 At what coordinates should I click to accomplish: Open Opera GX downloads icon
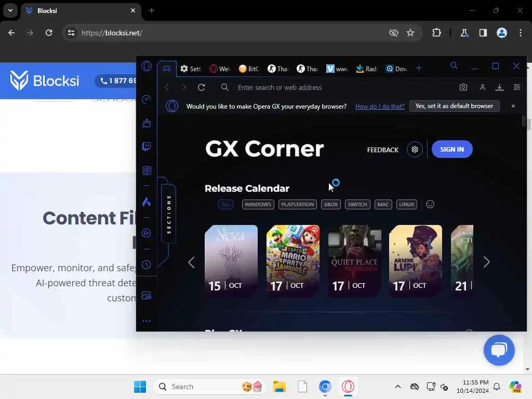(499, 87)
